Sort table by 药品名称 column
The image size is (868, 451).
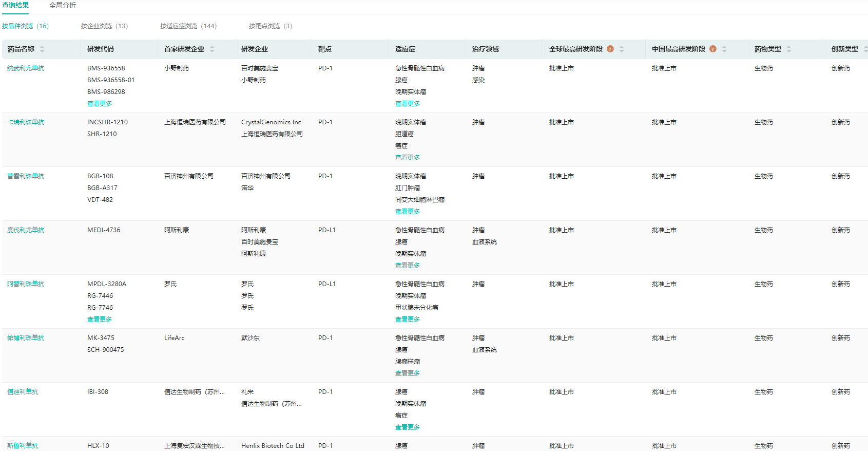click(x=42, y=49)
